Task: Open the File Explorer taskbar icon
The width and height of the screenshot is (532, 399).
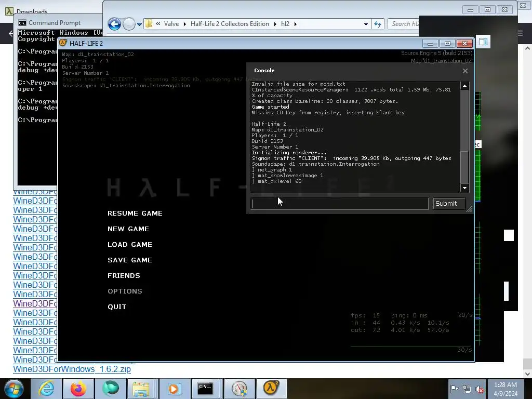Action: click(x=141, y=389)
